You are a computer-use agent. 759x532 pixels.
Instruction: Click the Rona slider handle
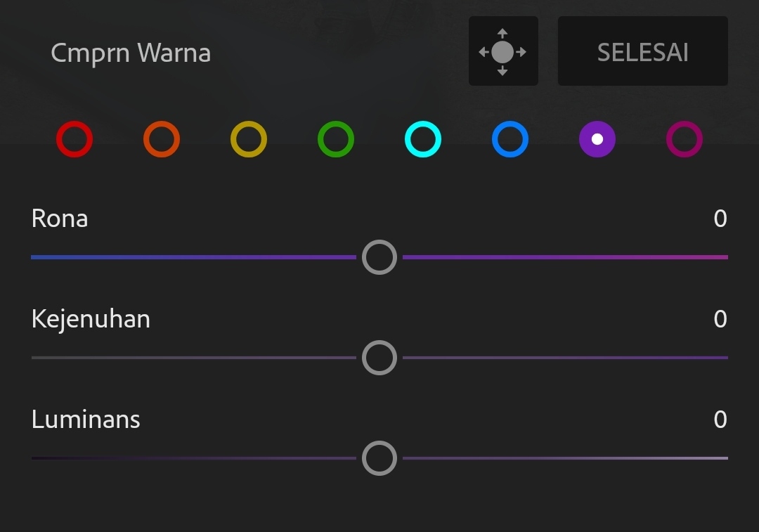pos(379,257)
